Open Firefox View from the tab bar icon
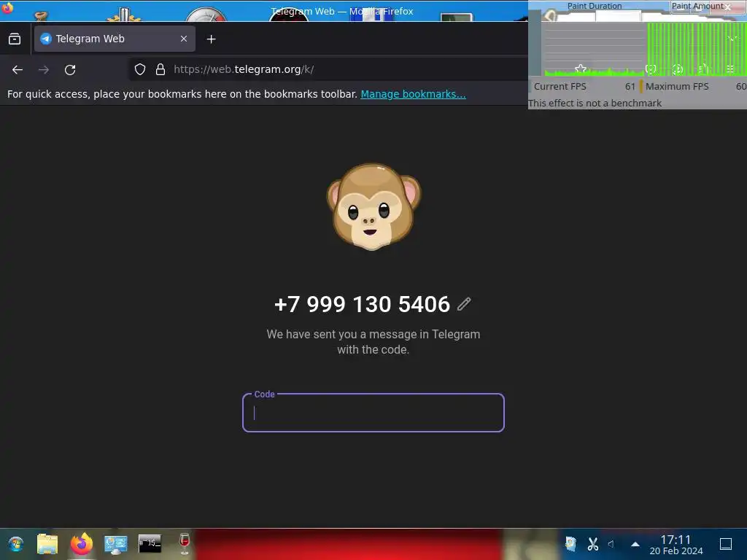 [x=15, y=39]
